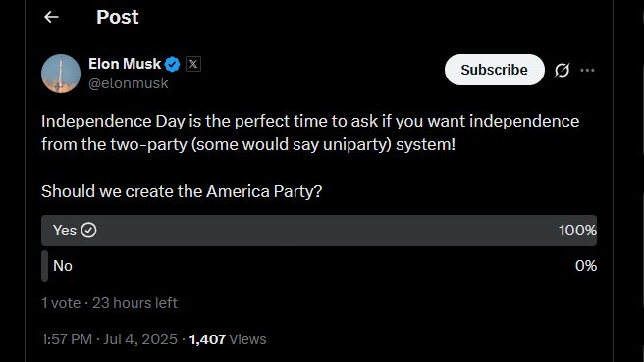This screenshot has height=362, width=644.
Task: Open the @elonmusk handle link
Action: [x=129, y=83]
